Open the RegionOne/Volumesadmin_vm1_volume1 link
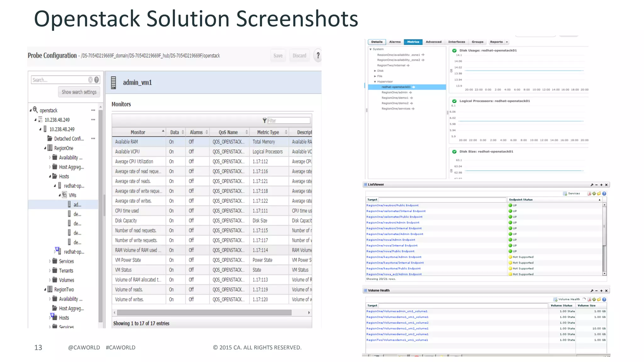This screenshot has width=644, height=362. click(x=397, y=311)
